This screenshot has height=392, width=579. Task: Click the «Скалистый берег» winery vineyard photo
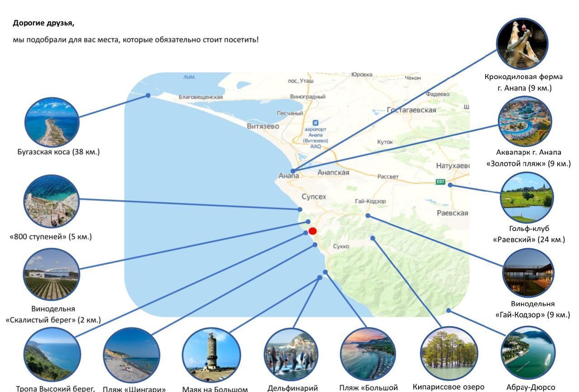(51, 274)
